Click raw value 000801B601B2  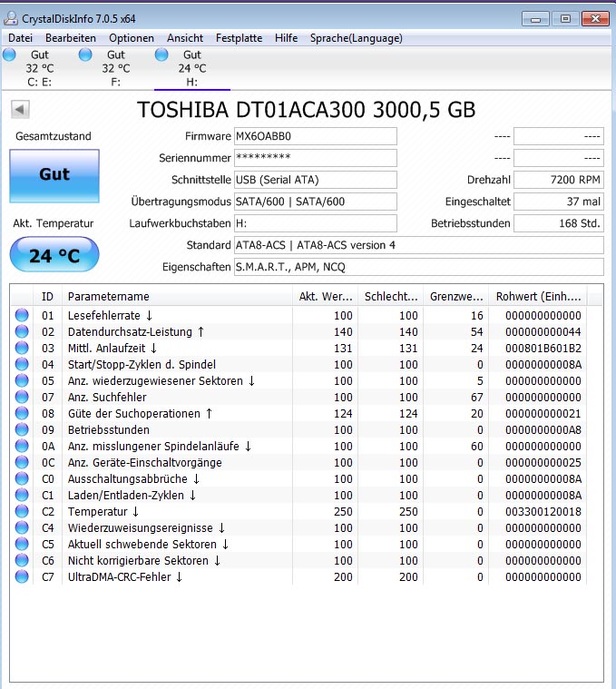point(543,348)
